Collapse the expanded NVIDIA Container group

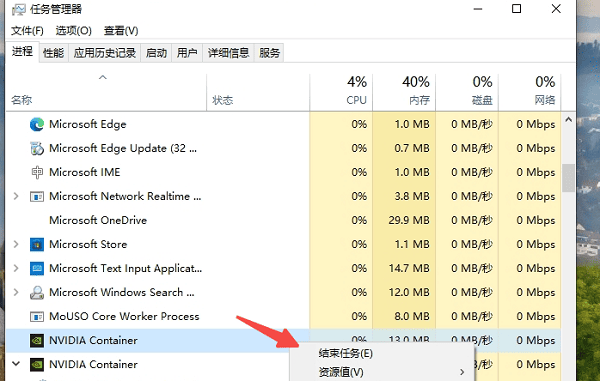point(16,364)
